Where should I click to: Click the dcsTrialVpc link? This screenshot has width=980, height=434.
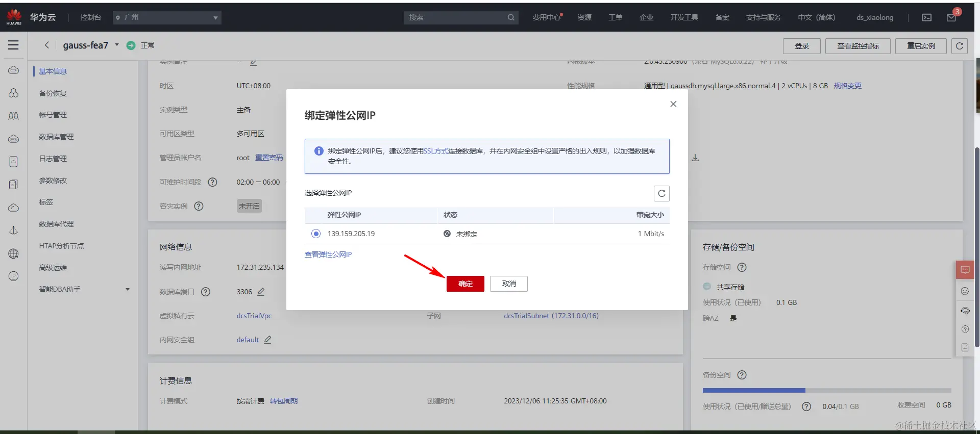click(x=254, y=316)
